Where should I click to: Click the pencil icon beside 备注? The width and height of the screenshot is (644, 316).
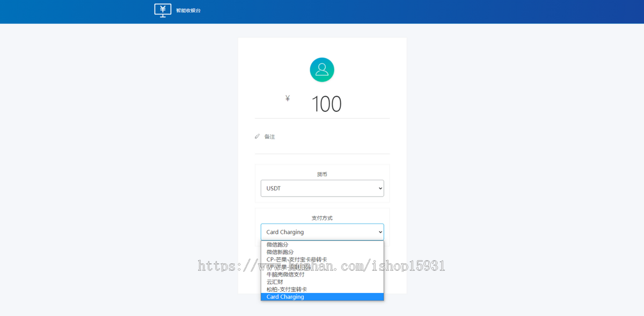coord(258,137)
